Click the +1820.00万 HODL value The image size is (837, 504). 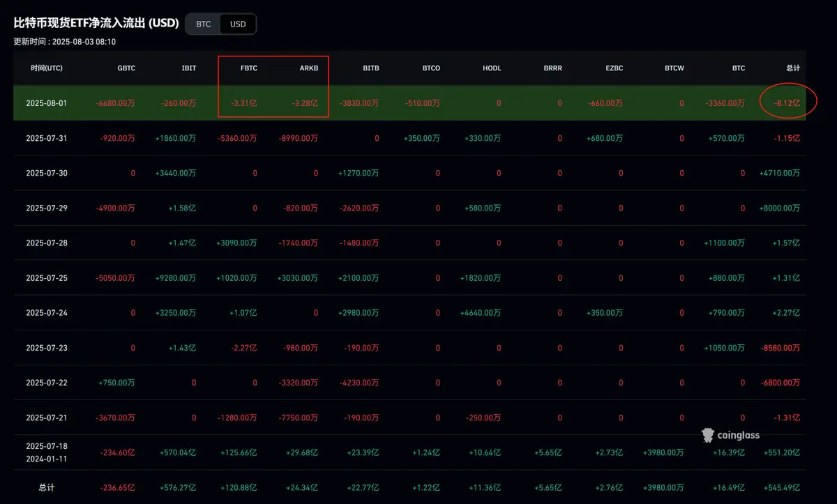[x=481, y=277]
